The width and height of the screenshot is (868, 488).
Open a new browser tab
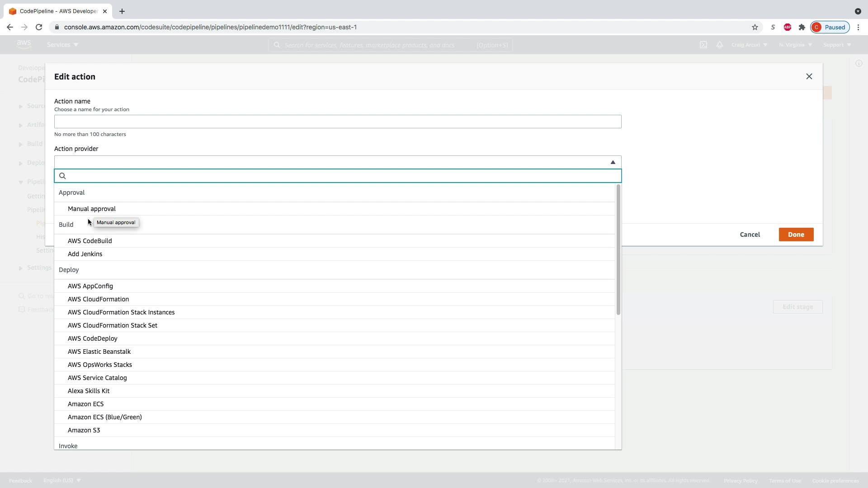[122, 11]
